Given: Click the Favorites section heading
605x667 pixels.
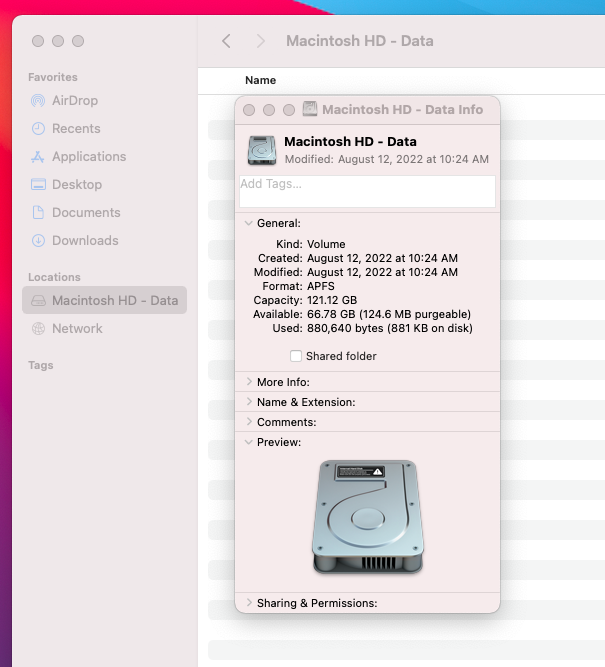Looking at the screenshot, I should coord(53,77).
